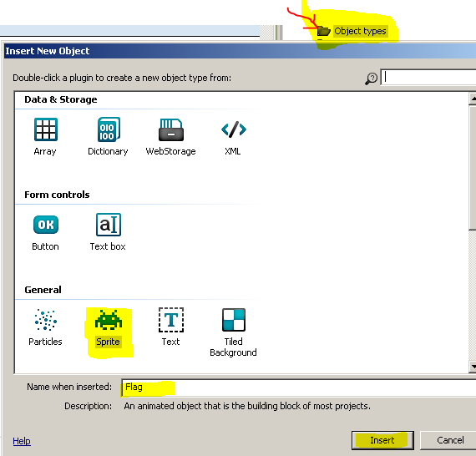
Task: Select the Text box plugin icon
Action: 109,225
